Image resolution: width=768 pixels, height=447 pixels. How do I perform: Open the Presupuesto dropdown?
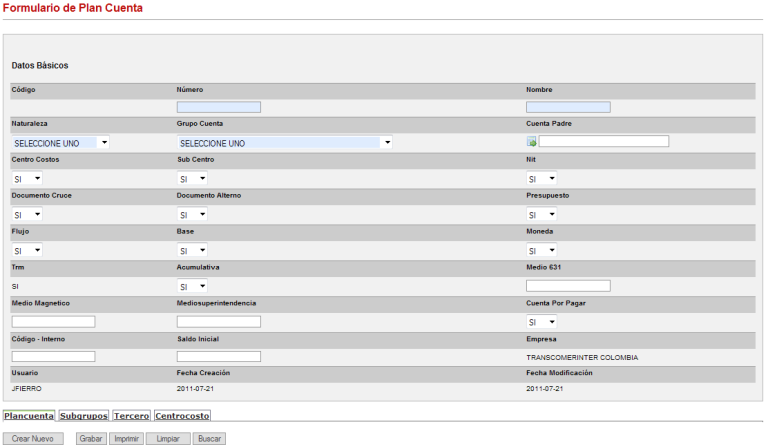click(x=541, y=215)
